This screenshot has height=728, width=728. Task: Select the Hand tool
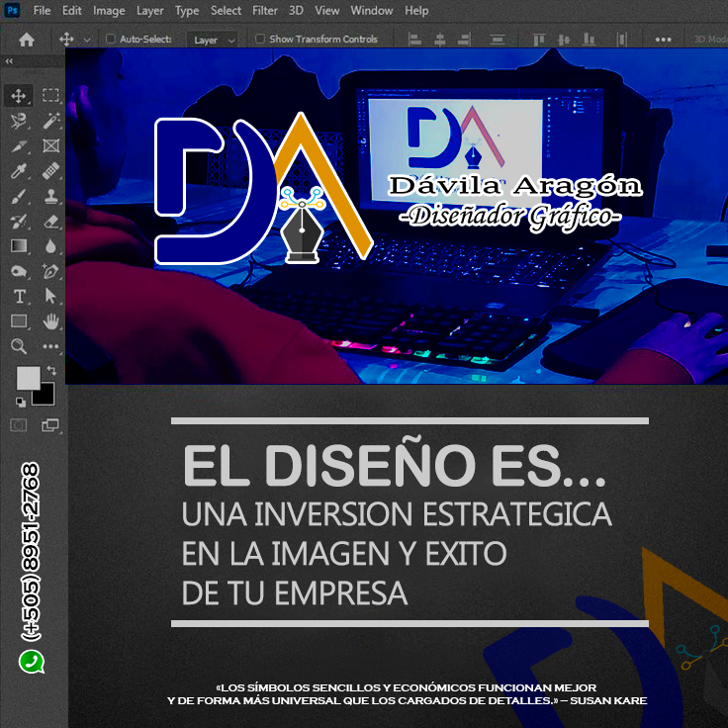[x=51, y=321]
